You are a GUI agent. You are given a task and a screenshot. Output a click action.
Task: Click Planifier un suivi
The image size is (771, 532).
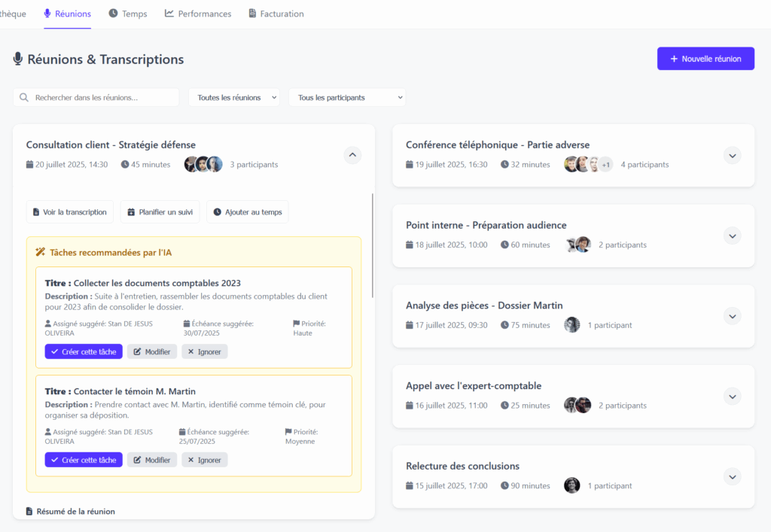click(x=160, y=211)
